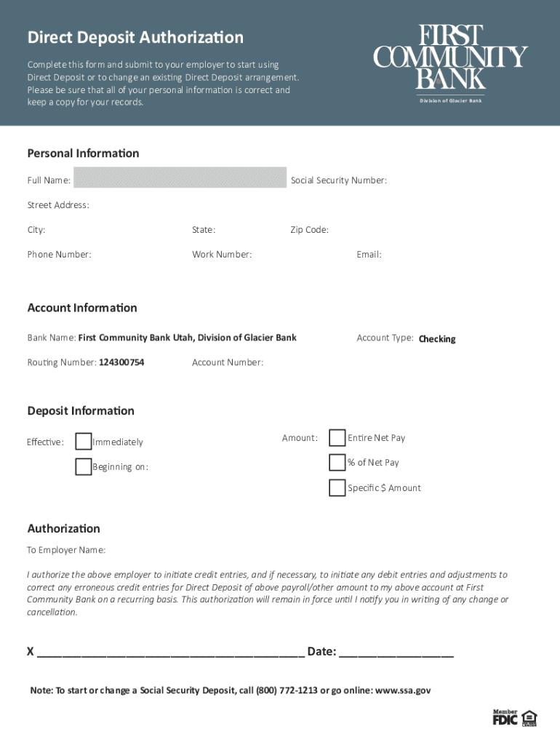The width and height of the screenshot is (560, 745).
Task: Open the Account Type field showing Checking
Action: [437, 339]
